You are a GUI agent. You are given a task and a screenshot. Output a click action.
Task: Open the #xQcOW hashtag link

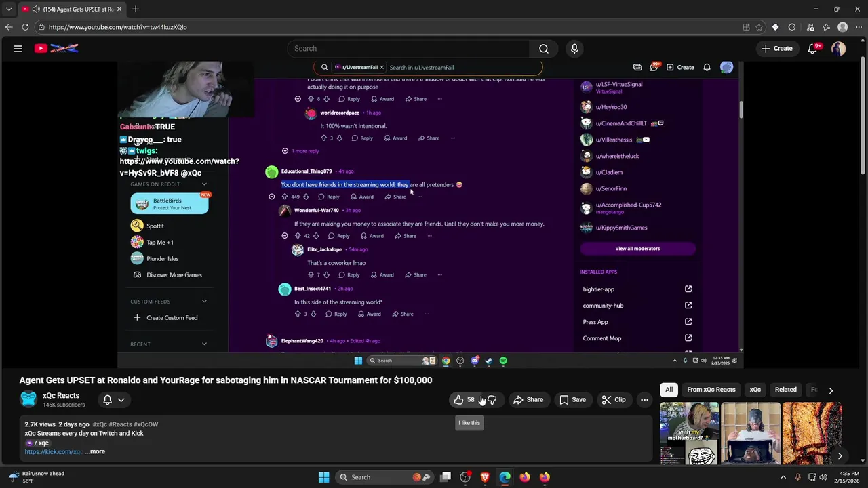[146, 424]
